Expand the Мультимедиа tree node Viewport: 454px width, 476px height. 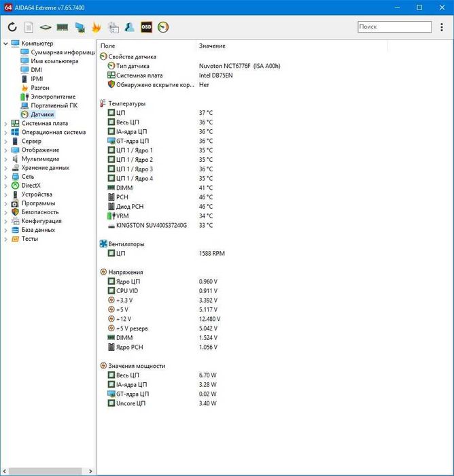(x=5, y=159)
